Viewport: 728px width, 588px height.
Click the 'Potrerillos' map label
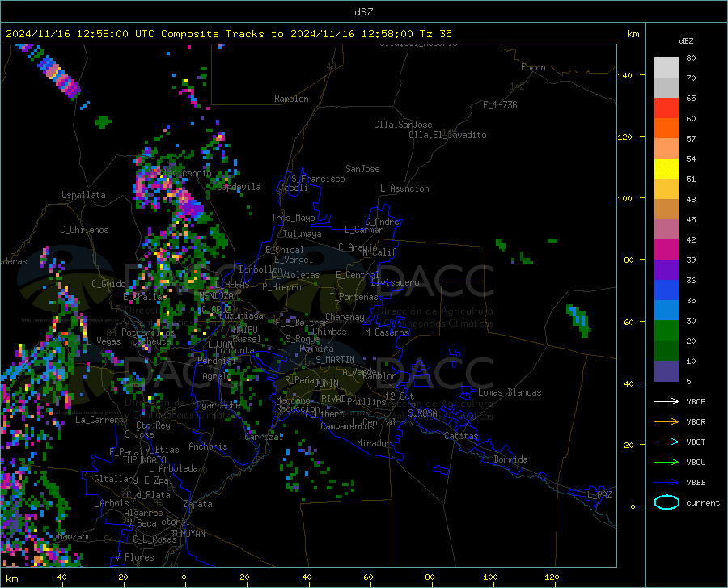(148, 332)
